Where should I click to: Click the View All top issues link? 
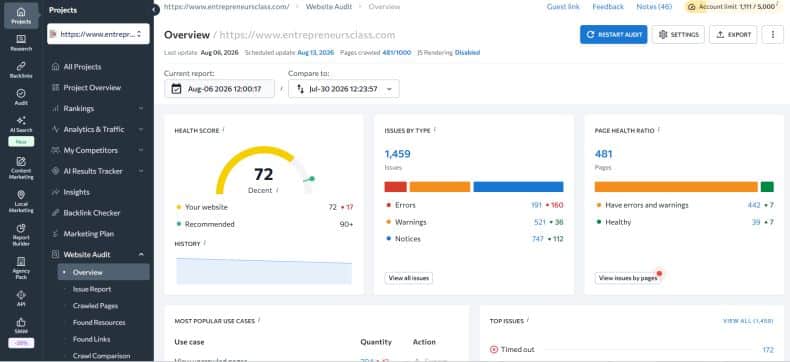click(748, 321)
